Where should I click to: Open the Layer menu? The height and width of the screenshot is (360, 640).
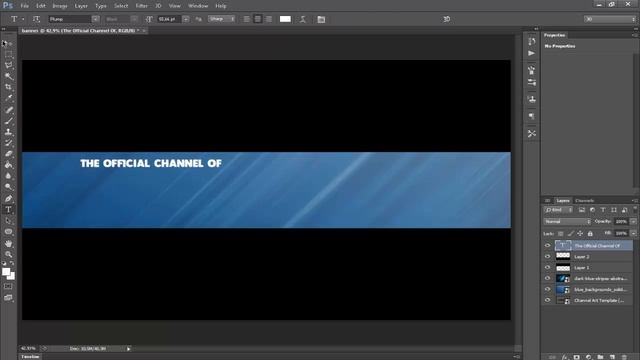[x=81, y=6]
